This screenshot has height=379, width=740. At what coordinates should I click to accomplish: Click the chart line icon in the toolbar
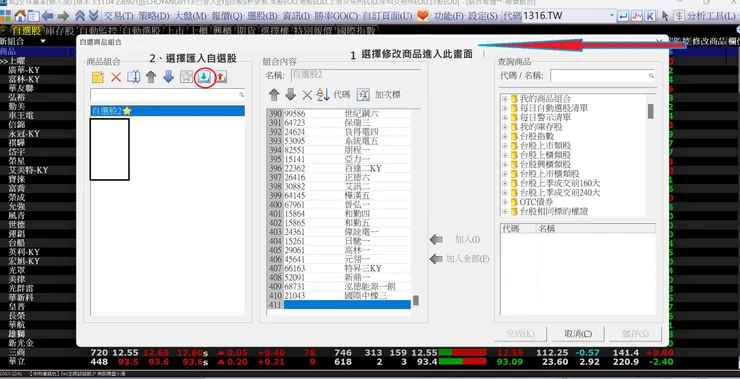(637, 16)
